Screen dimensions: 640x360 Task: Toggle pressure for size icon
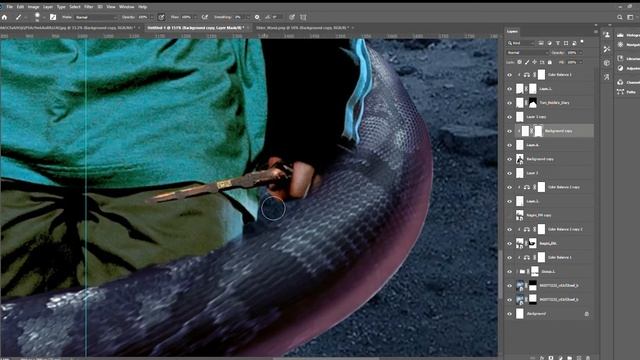[x=292, y=17]
